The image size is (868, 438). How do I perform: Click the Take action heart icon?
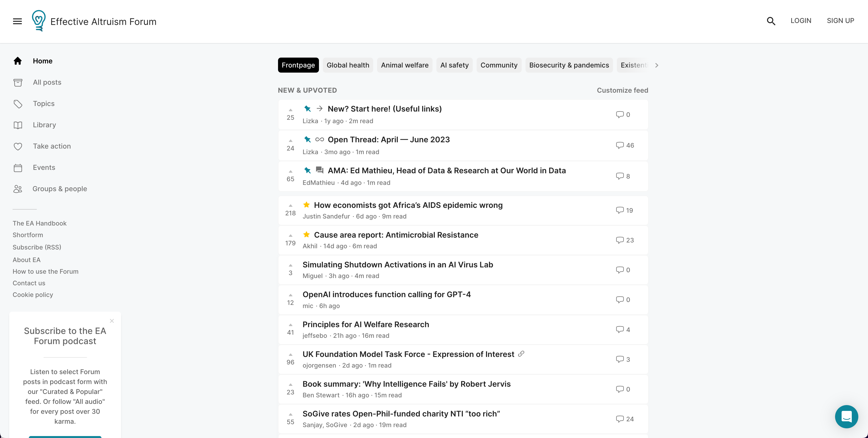pos(18,146)
